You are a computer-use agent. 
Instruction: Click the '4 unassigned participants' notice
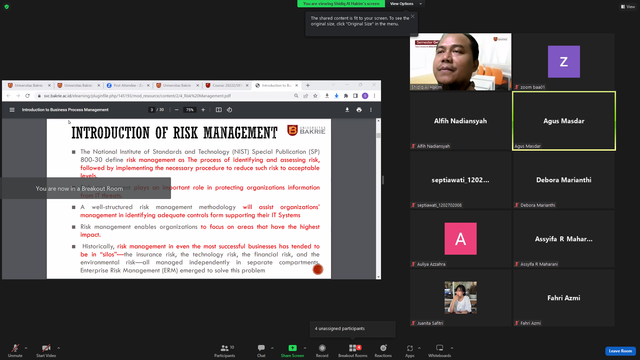[353, 329]
